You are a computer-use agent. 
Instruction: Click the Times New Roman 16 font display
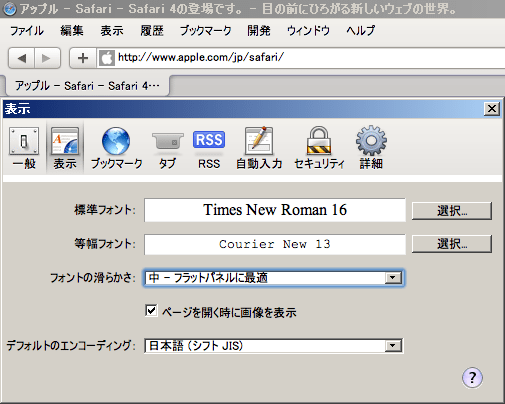[x=275, y=210]
